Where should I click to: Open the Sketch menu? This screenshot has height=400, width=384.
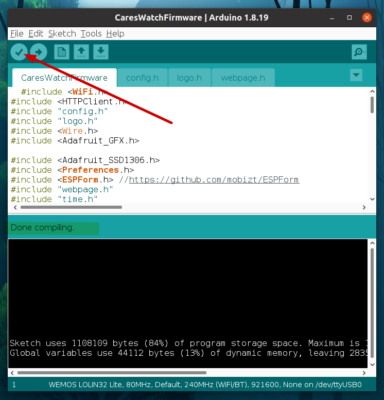[62, 34]
